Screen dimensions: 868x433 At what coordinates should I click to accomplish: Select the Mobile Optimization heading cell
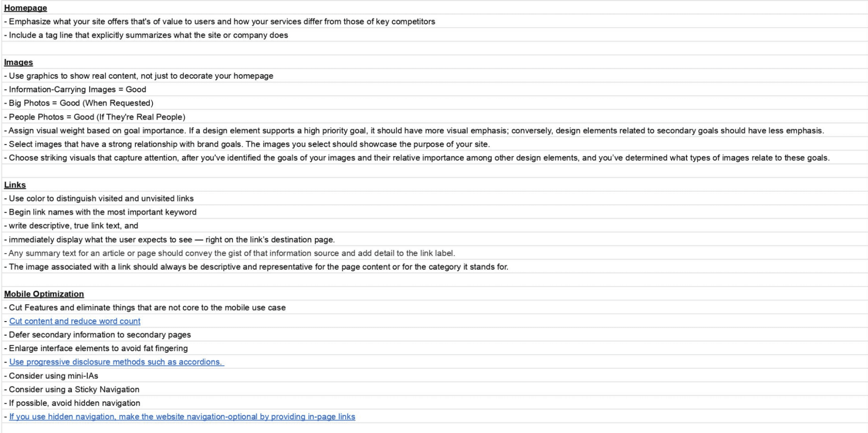coord(44,294)
